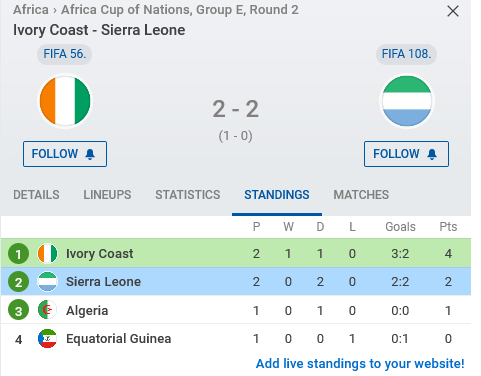Screen dimensions: 481x376
Task: Open the Statistics tab
Action: pyautogui.click(x=188, y=195)
